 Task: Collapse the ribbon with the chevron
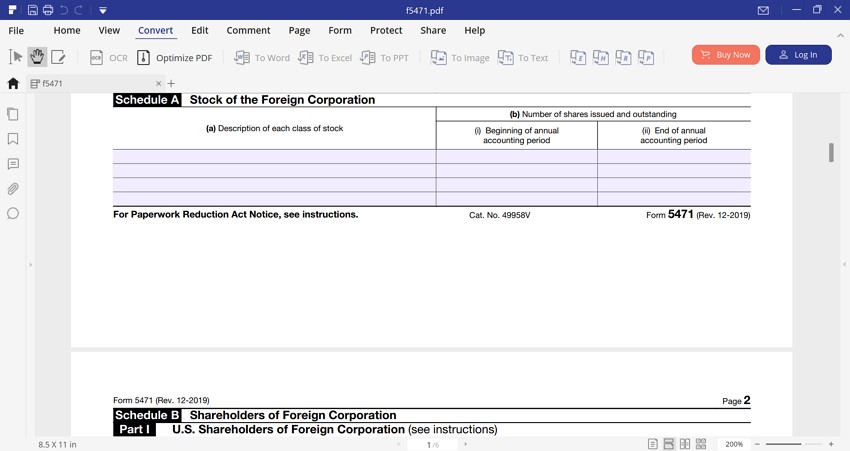(840, 35)
